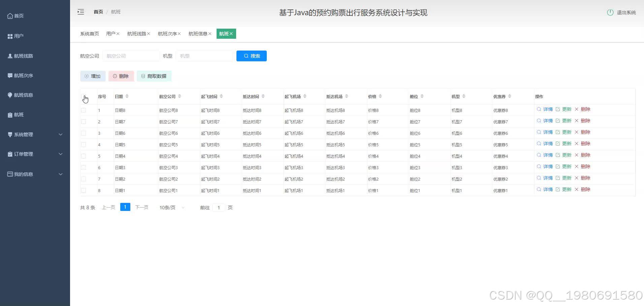Select all rows with the header checkbox
644x306 pixels.
pyautogui.click(x=83, y=96)
